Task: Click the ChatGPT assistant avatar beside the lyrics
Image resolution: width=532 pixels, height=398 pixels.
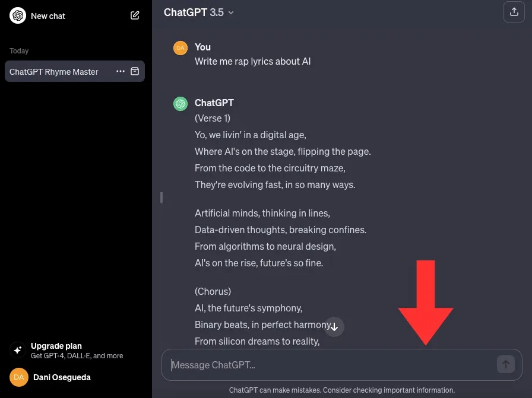Action: coord(180,103)
